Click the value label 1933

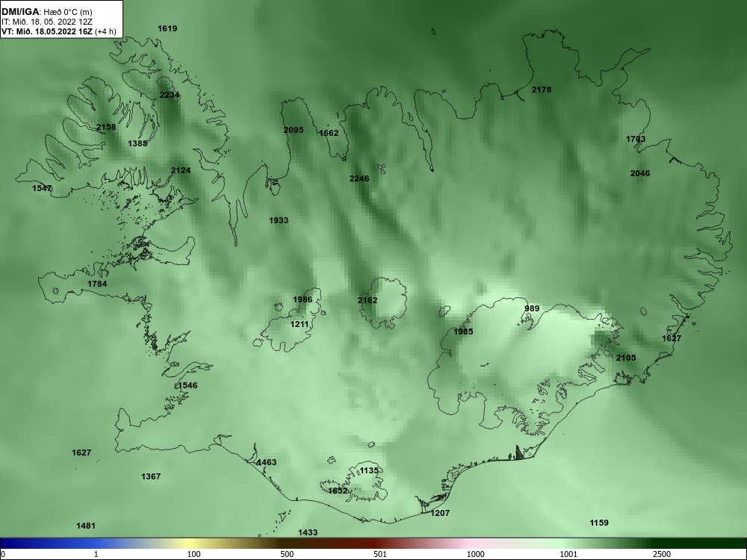coord(279,220)
